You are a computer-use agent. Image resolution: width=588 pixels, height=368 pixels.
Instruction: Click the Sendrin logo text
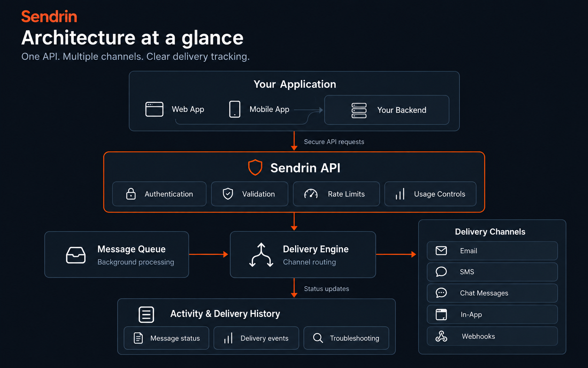click(x=49, y=17)
